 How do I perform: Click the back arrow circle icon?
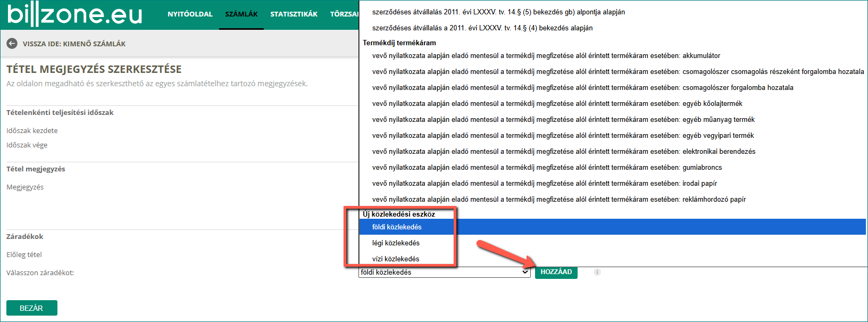pyautogui.click(x=12, y=44)
